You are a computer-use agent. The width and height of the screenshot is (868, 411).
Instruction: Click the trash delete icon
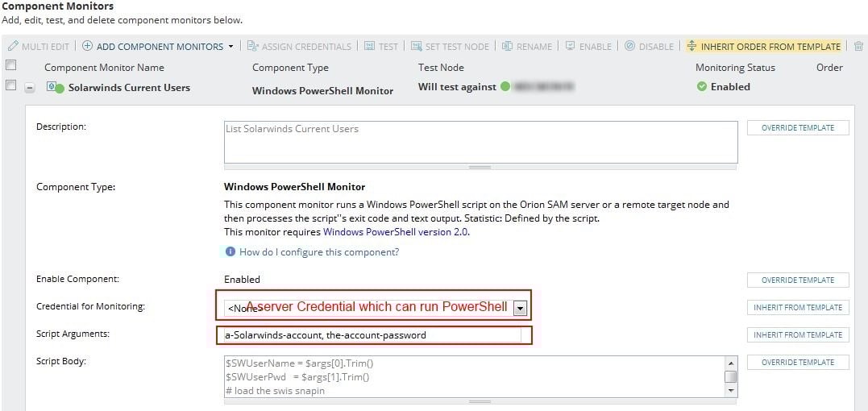pos(858,47)
